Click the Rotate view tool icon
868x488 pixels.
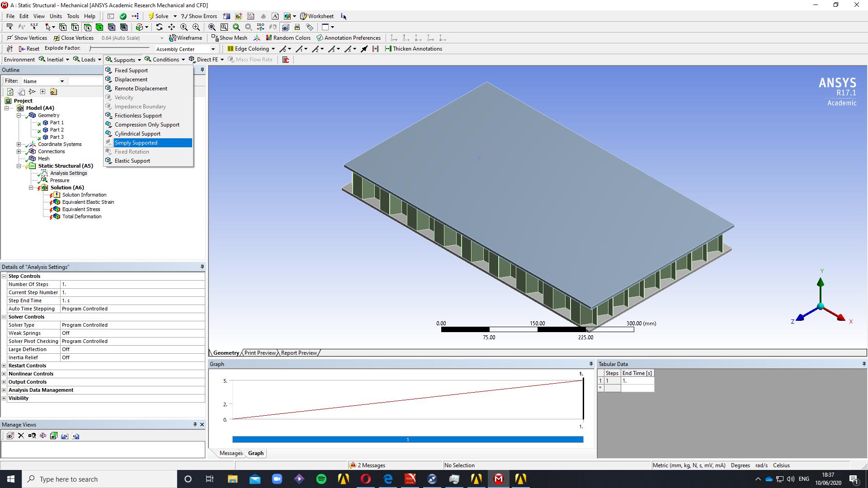click(159, 27)
